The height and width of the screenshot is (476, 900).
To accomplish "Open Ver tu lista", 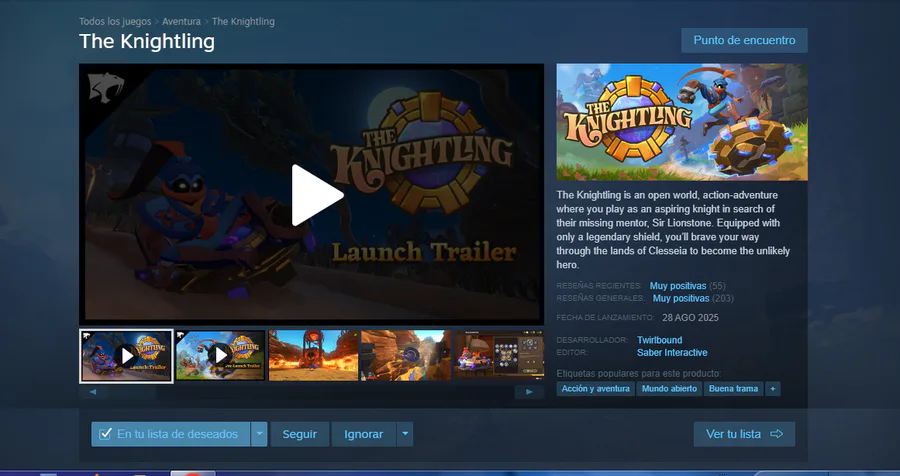I will [x=744, y=434].
